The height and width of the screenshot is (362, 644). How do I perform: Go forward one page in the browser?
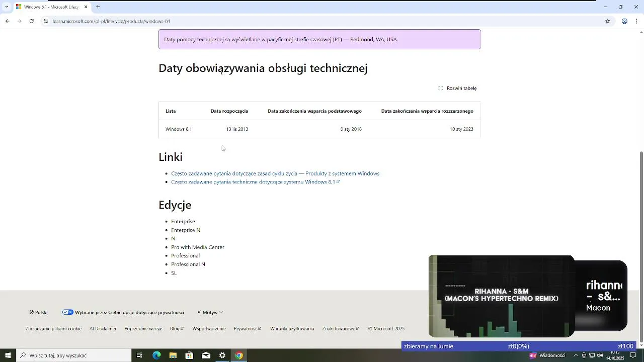19,21
